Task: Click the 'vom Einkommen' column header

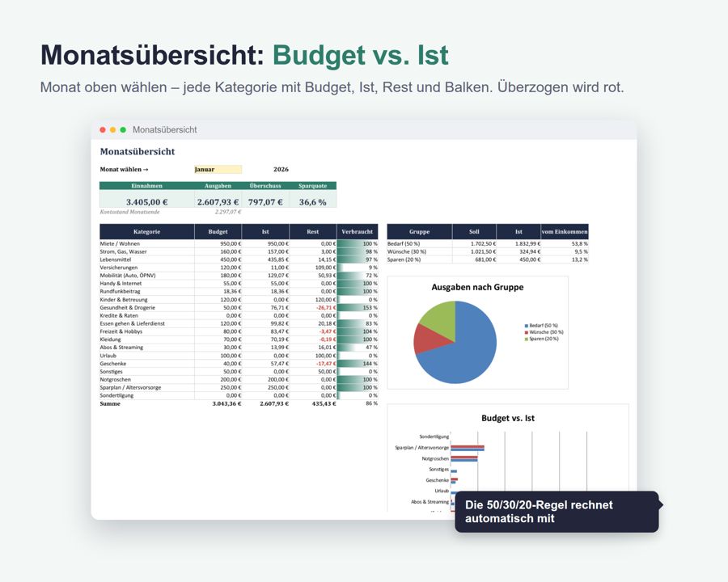Action: (565, 232)
